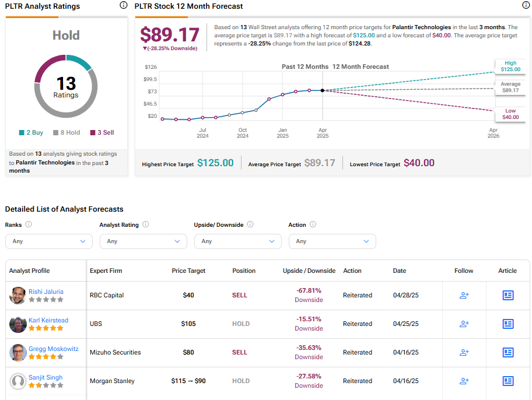Click the table's Action column header
Image resolution: width=532 pixels, height=400 pixels.
pyautogui.click(x=352, y=271)
